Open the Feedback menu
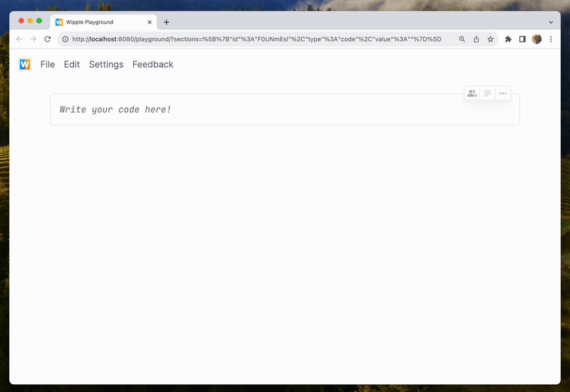The width and height of the screenshot is (570, 392). [152, 64]
